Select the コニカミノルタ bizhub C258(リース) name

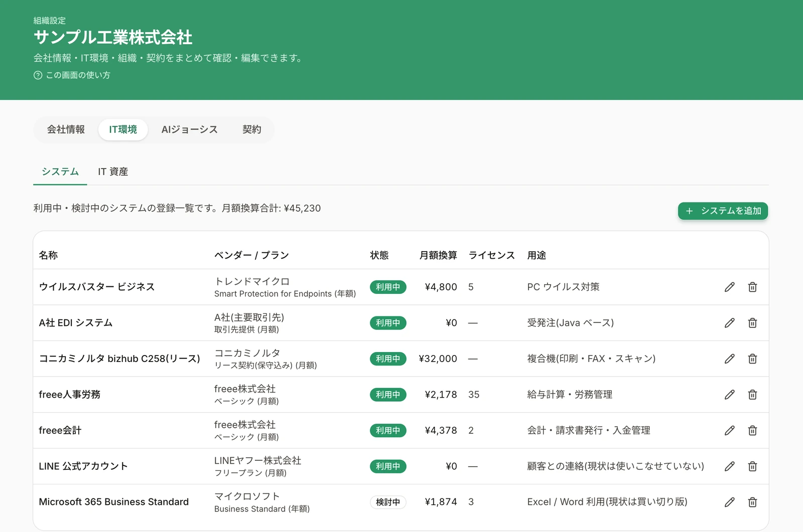(x=119, y=359)
